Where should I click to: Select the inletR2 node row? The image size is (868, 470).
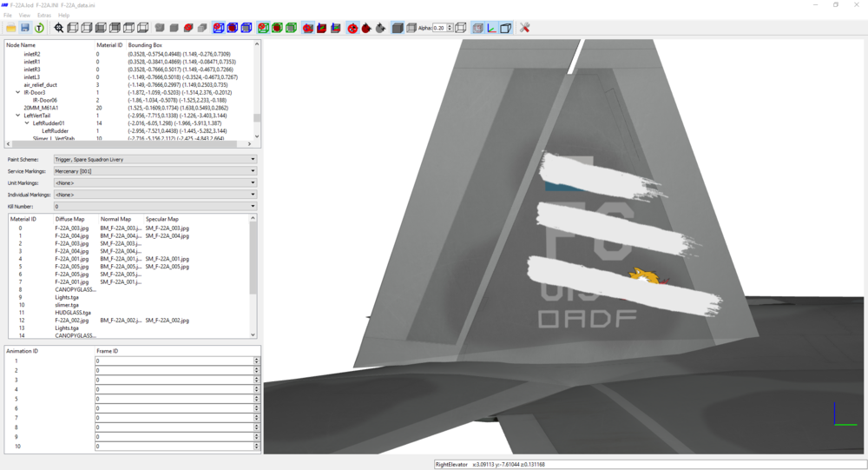pos(129,55)
